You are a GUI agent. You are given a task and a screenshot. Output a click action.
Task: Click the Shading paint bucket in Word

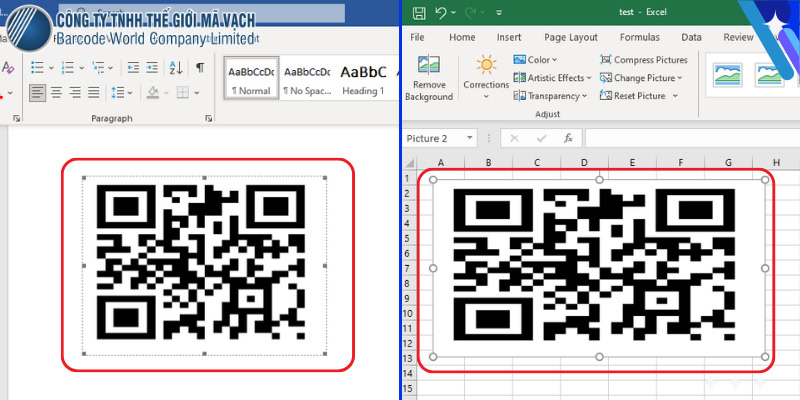tap(153, 93)
